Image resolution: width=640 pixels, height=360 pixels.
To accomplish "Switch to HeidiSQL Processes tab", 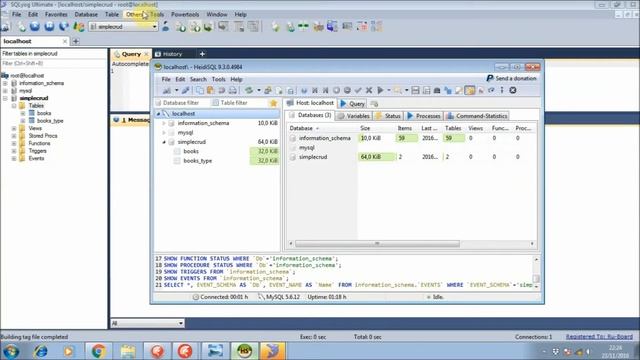I will pyautogui.click(x=424, y=116).
